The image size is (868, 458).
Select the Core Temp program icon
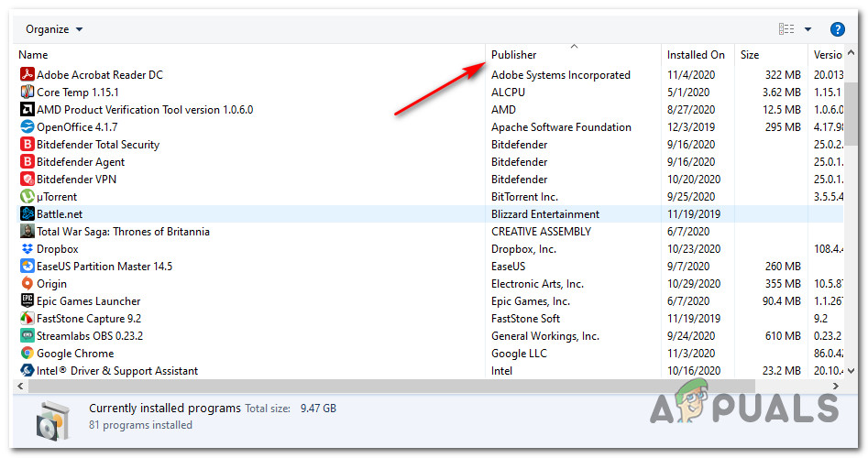click(27, 93)
